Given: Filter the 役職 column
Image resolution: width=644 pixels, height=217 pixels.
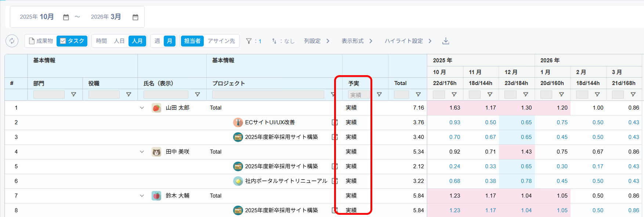Looking at the screenshot, I should click(129, 95).
